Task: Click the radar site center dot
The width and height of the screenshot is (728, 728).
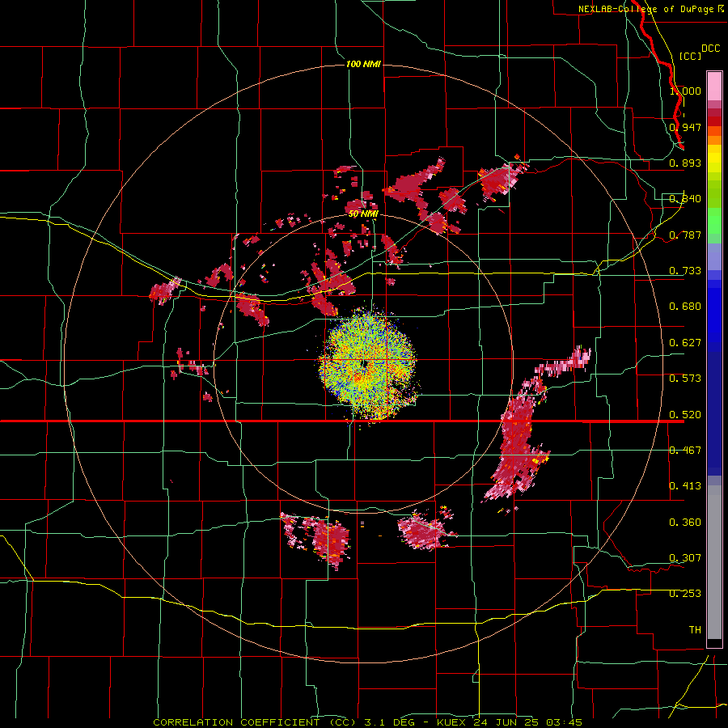Action: pyautogui.click(x=365, y=363)
